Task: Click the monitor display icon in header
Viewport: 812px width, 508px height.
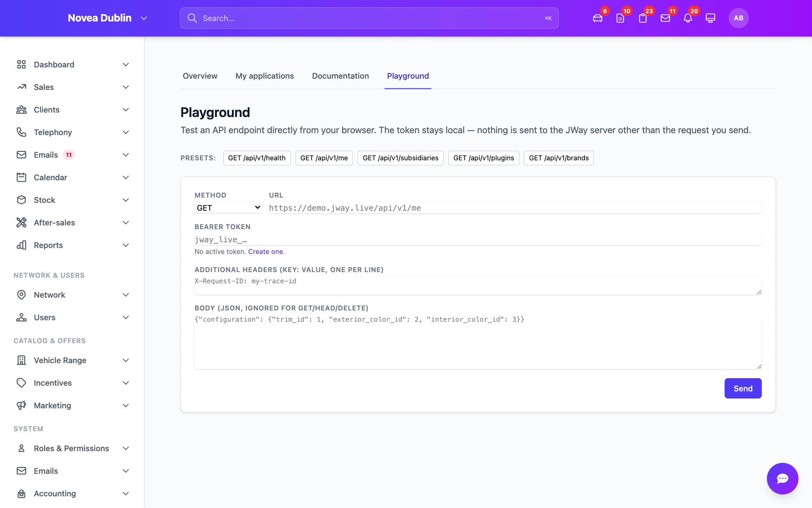Action: pos(710,18)
